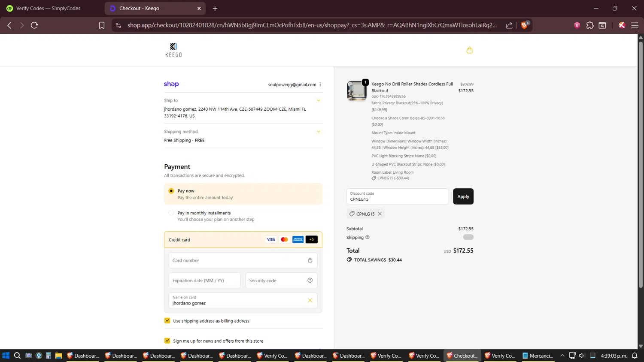Click the soulpowerjg@gmail.com account email
The width and height of the screenshot is (644, 362).
[292, 84]
